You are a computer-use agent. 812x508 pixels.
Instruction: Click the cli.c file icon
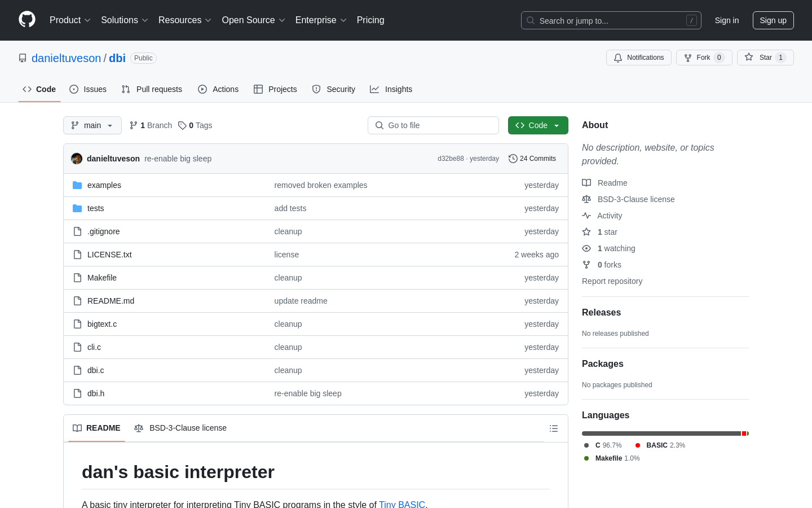(77, 347)
